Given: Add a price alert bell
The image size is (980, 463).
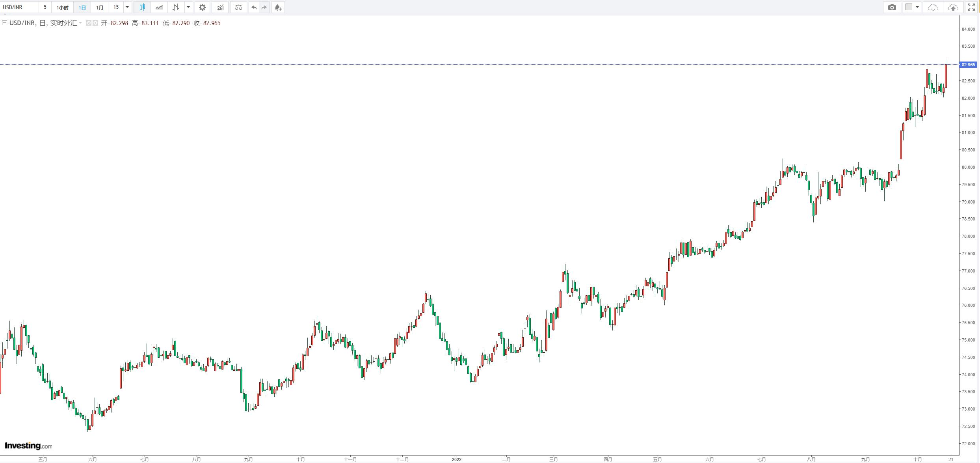Looking at the screenshot, I should point(278,7).
